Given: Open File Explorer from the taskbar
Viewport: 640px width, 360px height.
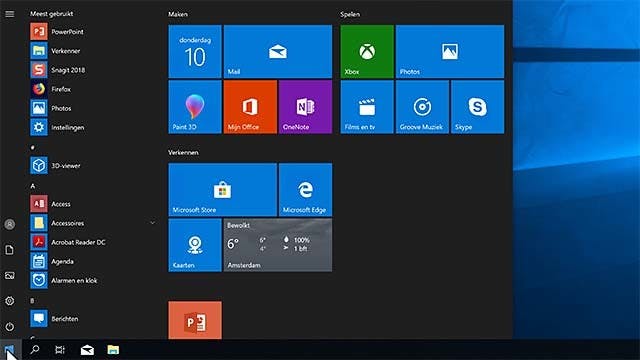Looking at the screenshot, I should tap(113, 350).
